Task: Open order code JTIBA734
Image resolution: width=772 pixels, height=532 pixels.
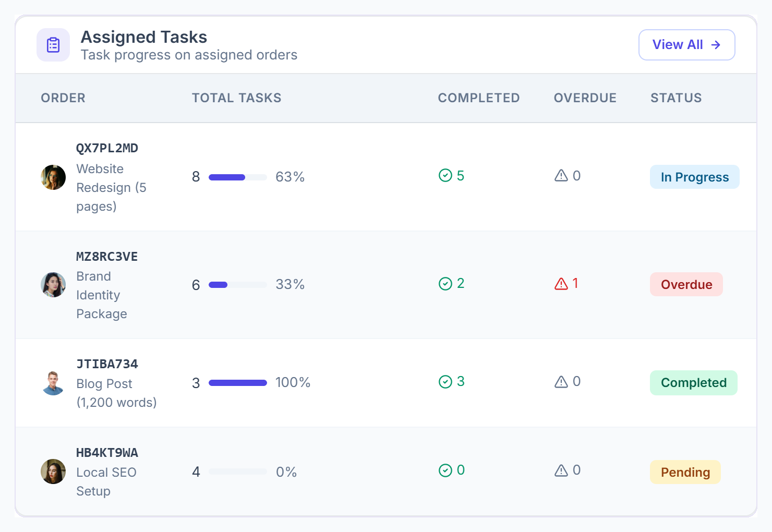Action: tap(107, 364)
